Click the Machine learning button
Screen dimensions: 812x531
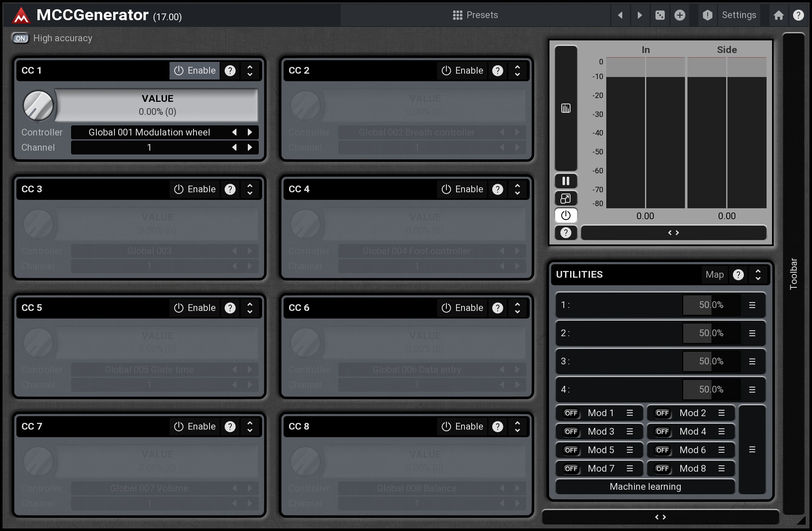(645, 487)
